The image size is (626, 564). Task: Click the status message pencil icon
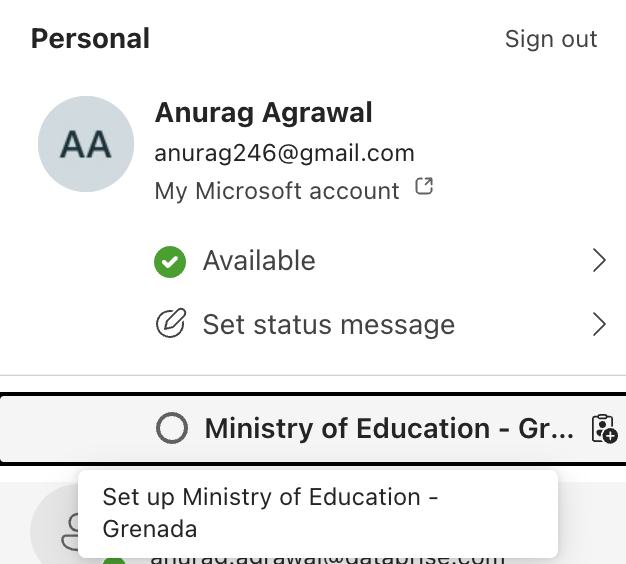[x=170, y=324]
